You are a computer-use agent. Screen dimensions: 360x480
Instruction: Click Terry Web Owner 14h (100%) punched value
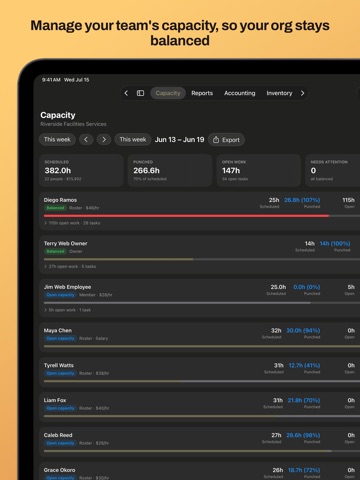coord(335,243)
